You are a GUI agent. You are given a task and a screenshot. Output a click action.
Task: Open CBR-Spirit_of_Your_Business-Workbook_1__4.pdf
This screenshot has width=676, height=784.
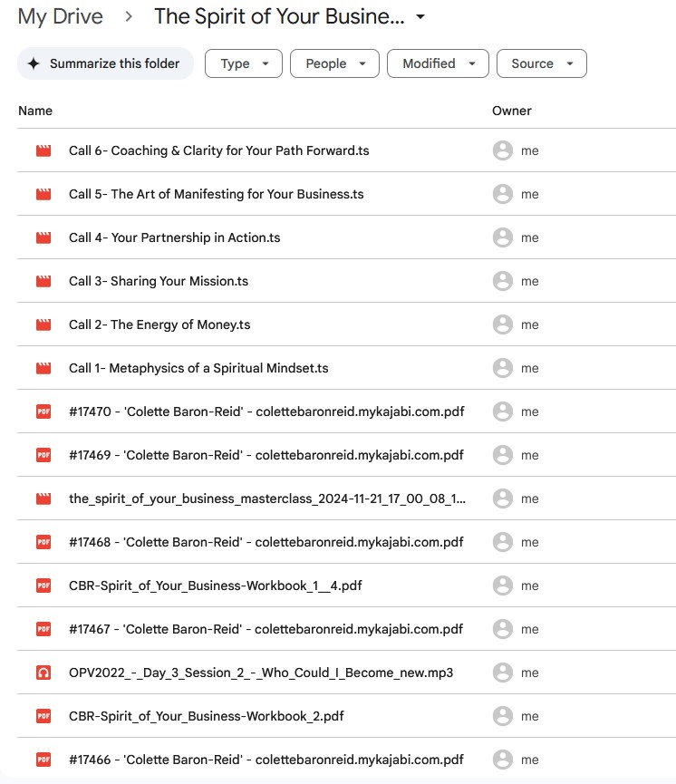coord(215,586)
